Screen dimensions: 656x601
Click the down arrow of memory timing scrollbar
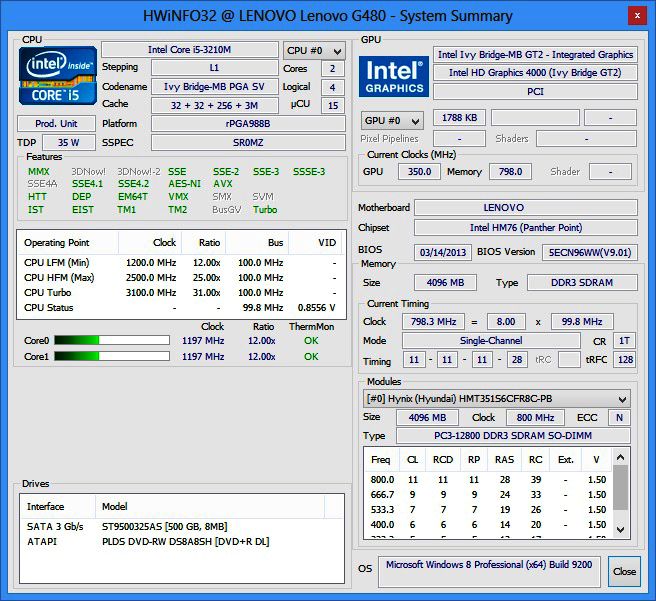[621, 530]
